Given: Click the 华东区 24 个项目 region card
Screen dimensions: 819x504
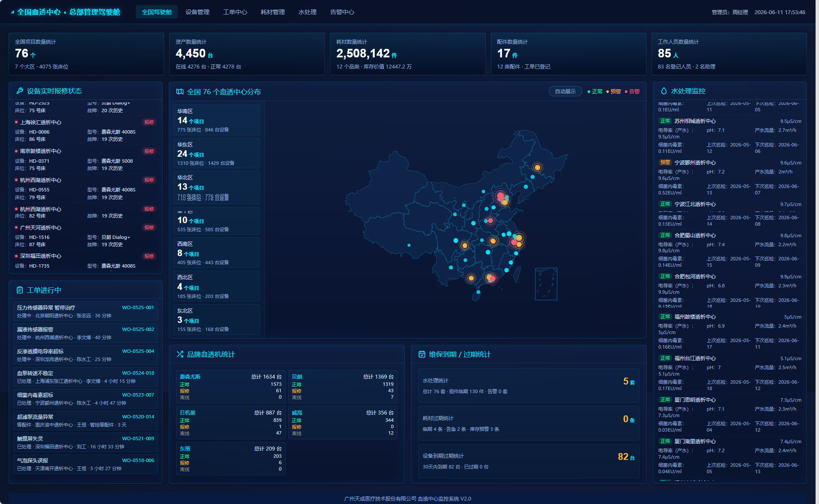Looking at the screenshot, I should click(217, 153).
